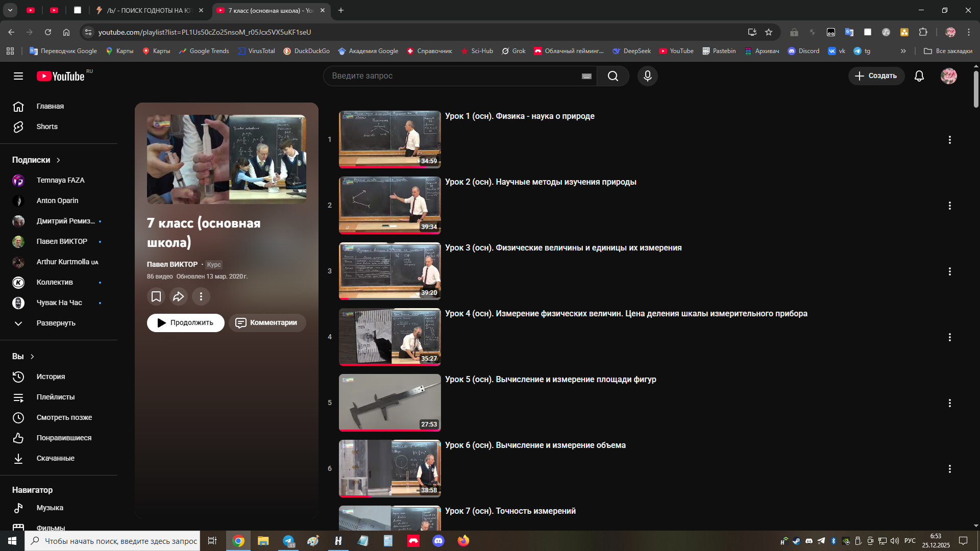Expand the Подписки section chevron
Viewport: 980px width, 551px height.
click(x=59, y=160)
